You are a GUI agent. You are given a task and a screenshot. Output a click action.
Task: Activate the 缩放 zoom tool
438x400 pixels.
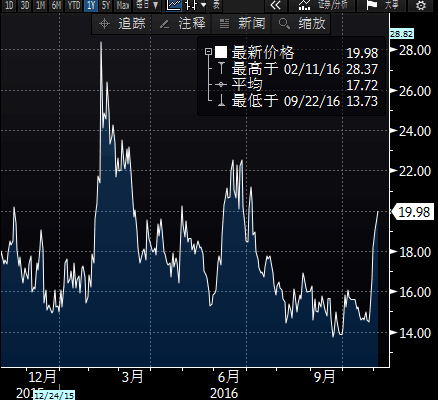(302, 24)
